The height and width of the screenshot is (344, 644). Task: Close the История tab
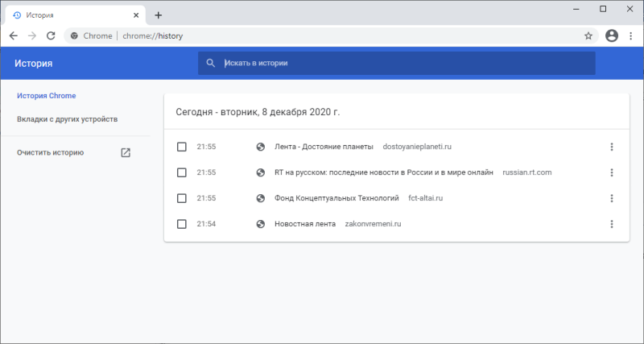(x=136, y=15)
